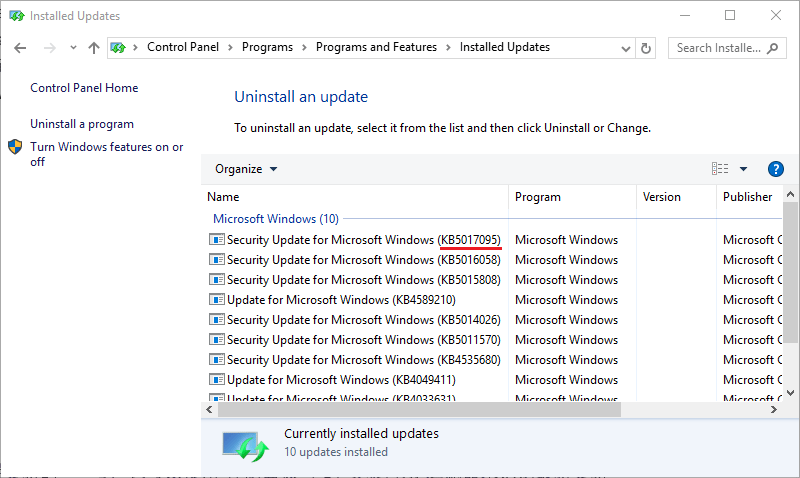Click the update icon next to KB5014026

[216, 319]
